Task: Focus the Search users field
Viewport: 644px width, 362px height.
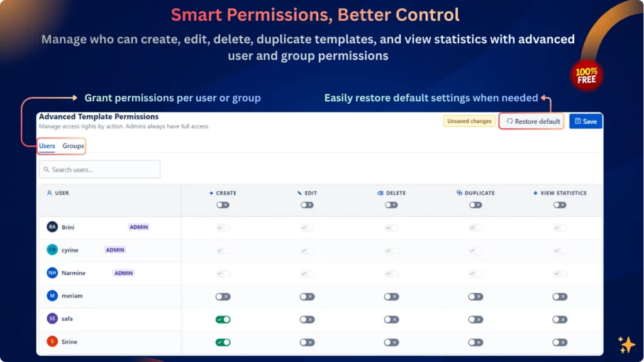Action: point(100,170)
